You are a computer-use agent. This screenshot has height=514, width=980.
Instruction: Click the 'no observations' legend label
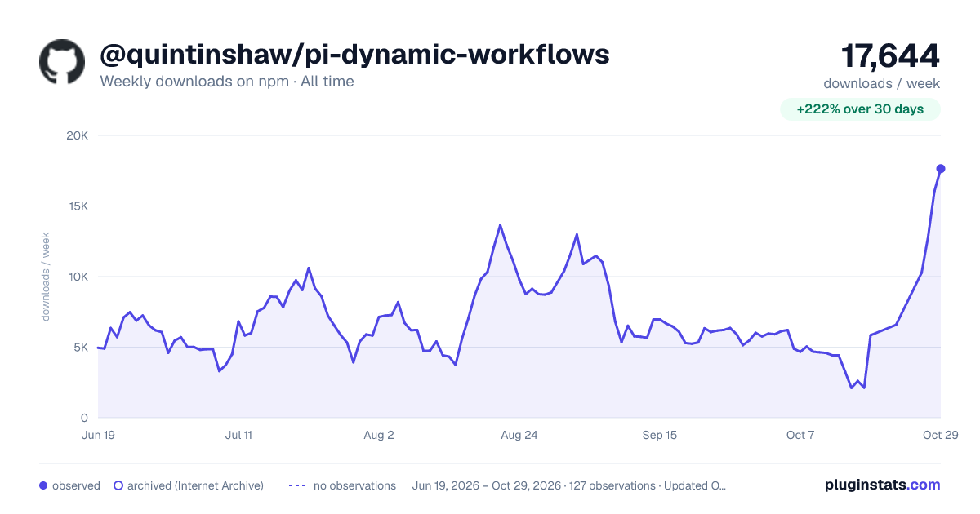point(354,485)
